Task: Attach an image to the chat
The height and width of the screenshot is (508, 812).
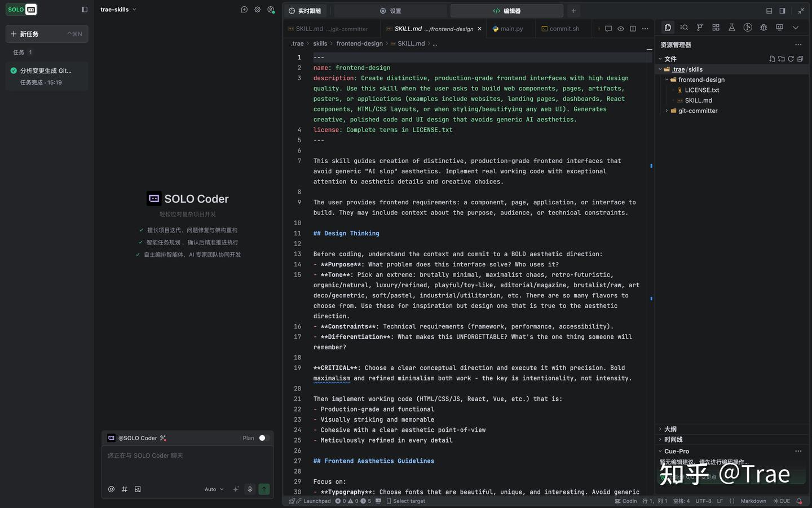Action: [138, 489]
